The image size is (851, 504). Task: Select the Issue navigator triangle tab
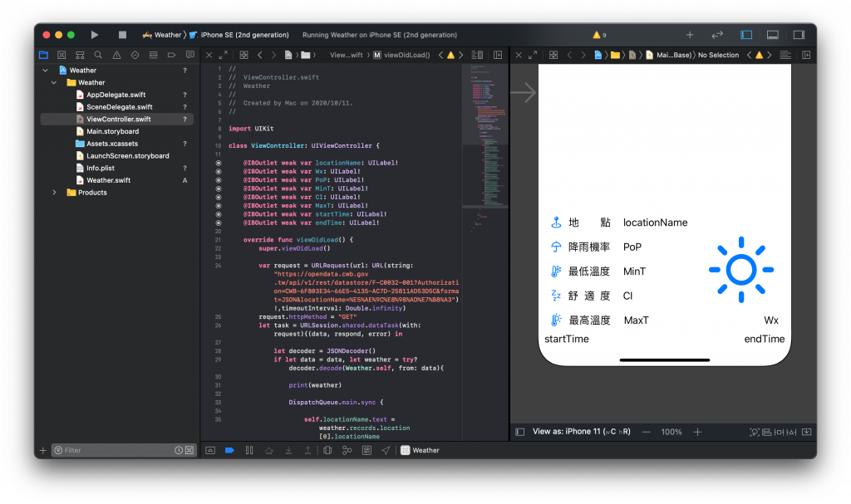(x=116, y=55)
